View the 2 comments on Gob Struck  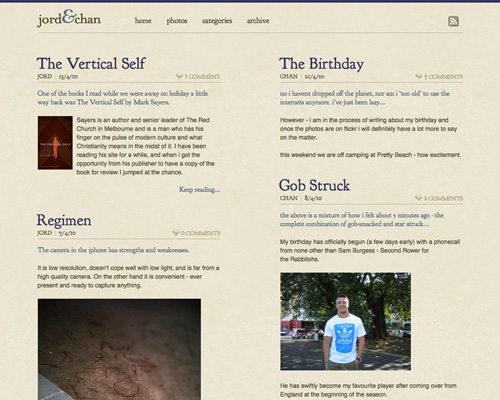pos(443,198)
